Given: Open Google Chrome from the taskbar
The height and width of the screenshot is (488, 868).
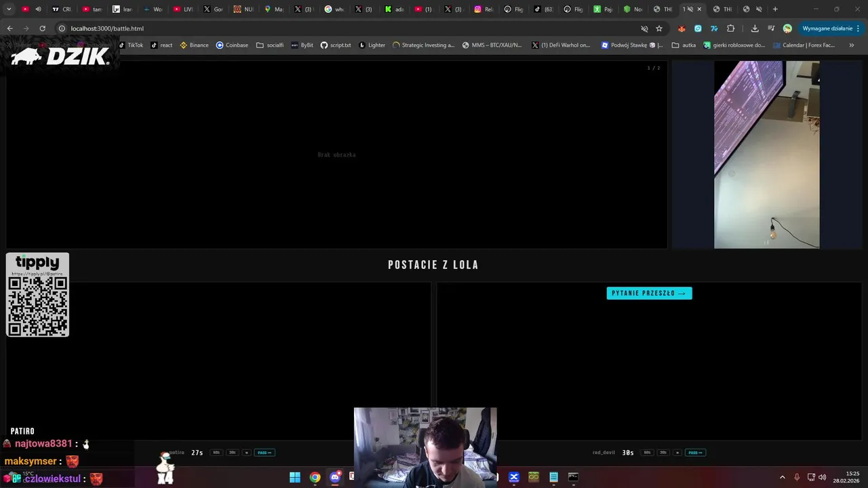Looking at the screenshot, I should click(x=315, y=477).
